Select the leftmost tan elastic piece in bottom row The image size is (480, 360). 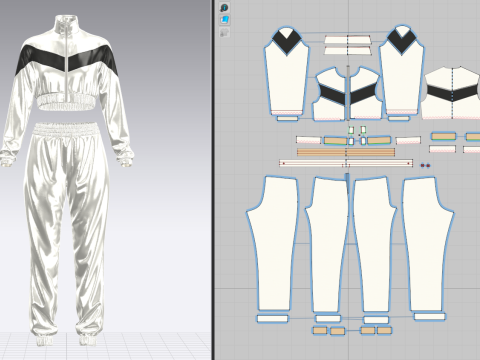point(320,331)
